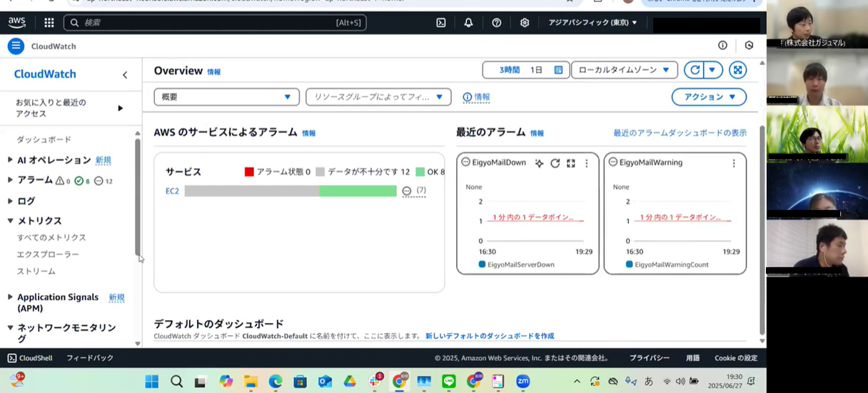Collapse ネットワークモニタリング section
868x393 pixels.
coord(10,328)
